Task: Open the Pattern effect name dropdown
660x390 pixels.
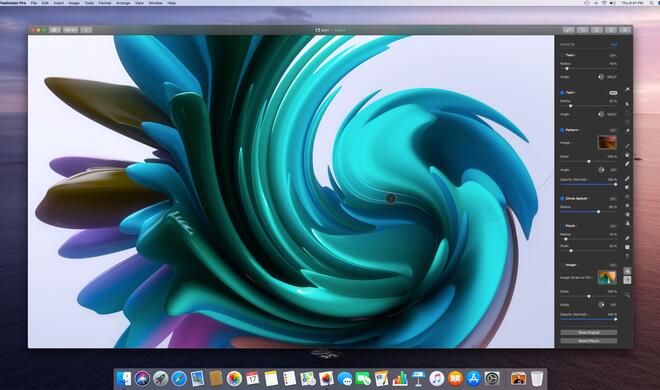Action: (572, 130)
